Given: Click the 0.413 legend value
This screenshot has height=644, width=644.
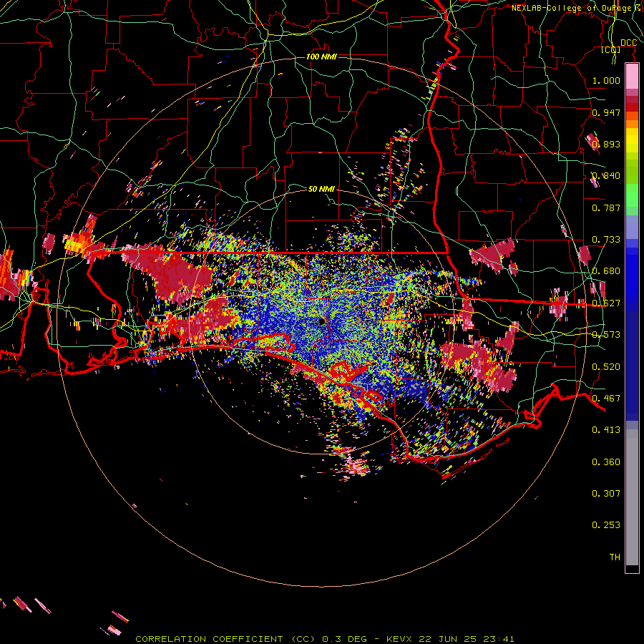Looking at the screenshot, I should coord(606,430).
